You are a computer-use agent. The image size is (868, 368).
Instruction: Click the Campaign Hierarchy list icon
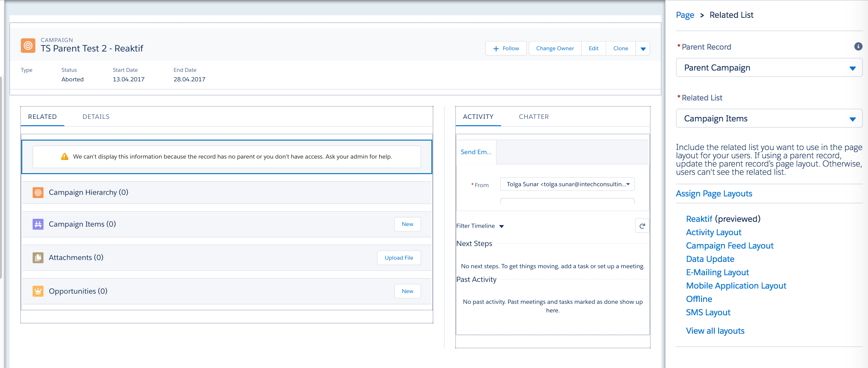38,193
